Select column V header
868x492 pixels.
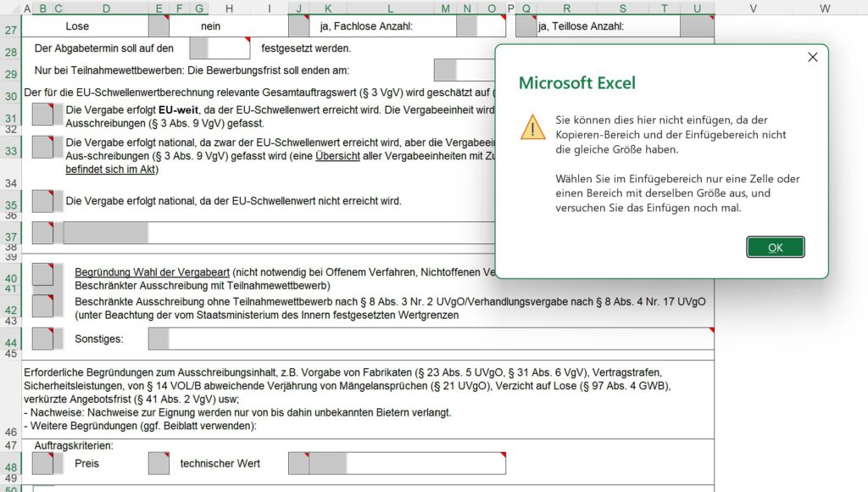coord(753,8)
